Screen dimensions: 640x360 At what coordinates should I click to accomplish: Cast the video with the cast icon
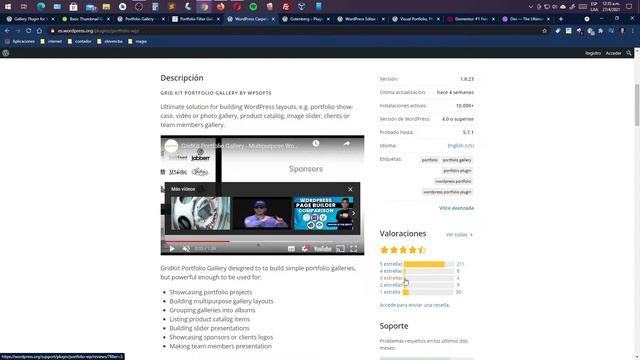pyautogui.click(x=340, y=249)
